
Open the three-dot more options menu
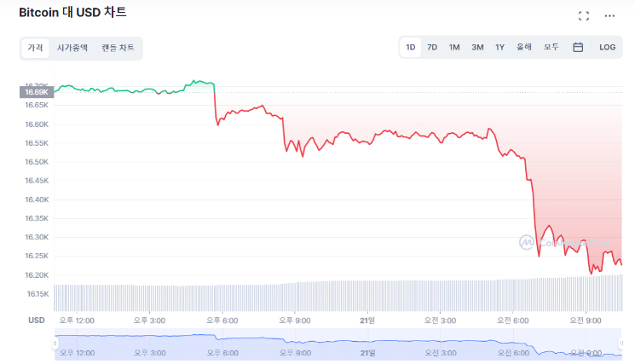(609, 15)
